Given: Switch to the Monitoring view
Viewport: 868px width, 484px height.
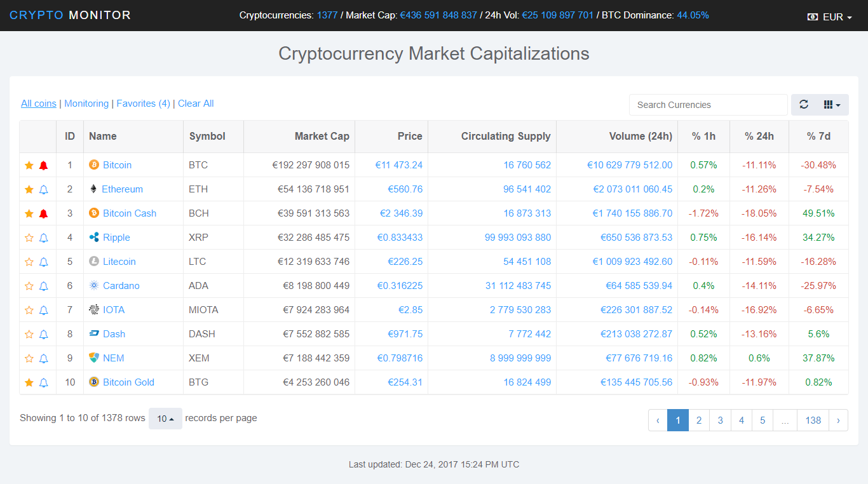Looking at the screenshot, I should coord(86,104).
